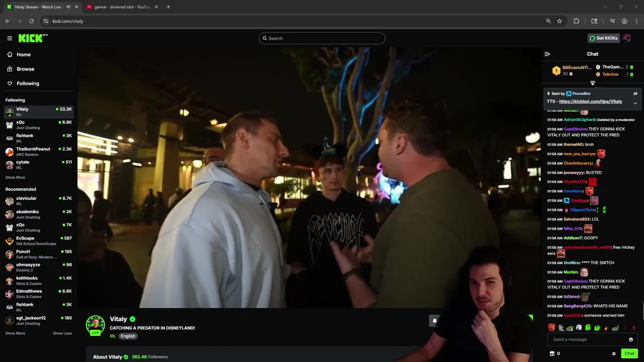Insert the red face quick emote
Image resolution: width=644 pixels, height=362 pixels.
551,328
